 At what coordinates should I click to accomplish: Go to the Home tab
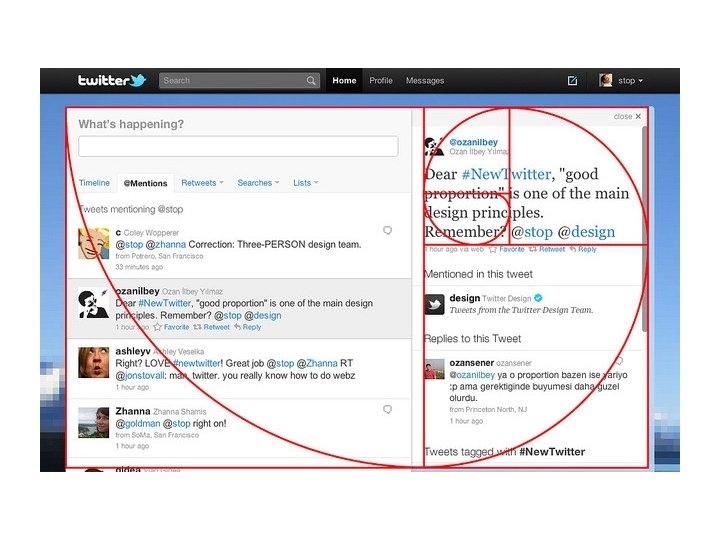344,80
